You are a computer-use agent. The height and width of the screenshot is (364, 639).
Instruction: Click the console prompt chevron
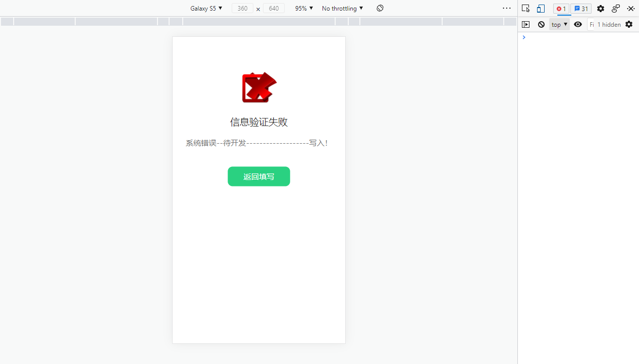(524, 37)
